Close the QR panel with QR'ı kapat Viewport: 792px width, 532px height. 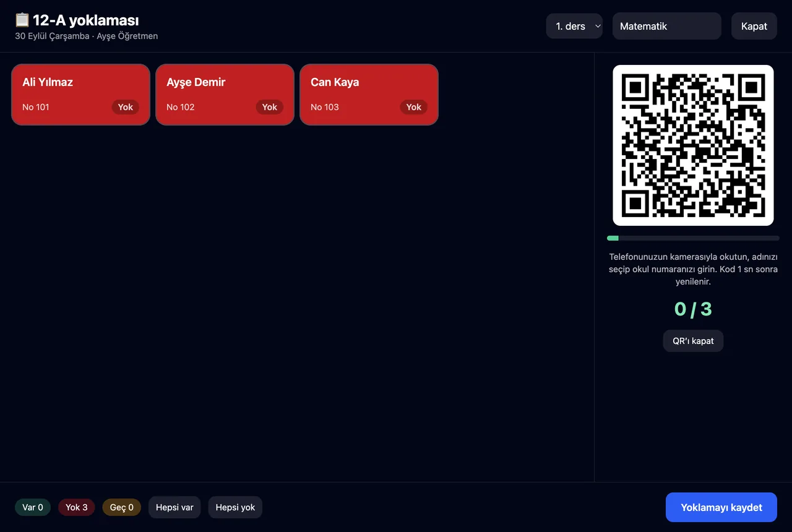point(693,341)
